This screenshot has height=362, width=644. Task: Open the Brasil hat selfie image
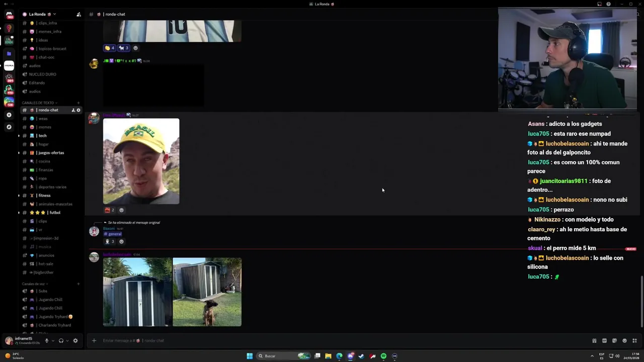pyautogui.click(x=141, y=161)
